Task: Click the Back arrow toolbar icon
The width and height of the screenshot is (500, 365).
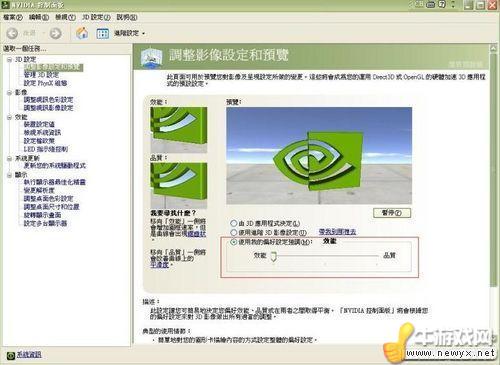Action: pyautogui.click(x=12, y=33)
